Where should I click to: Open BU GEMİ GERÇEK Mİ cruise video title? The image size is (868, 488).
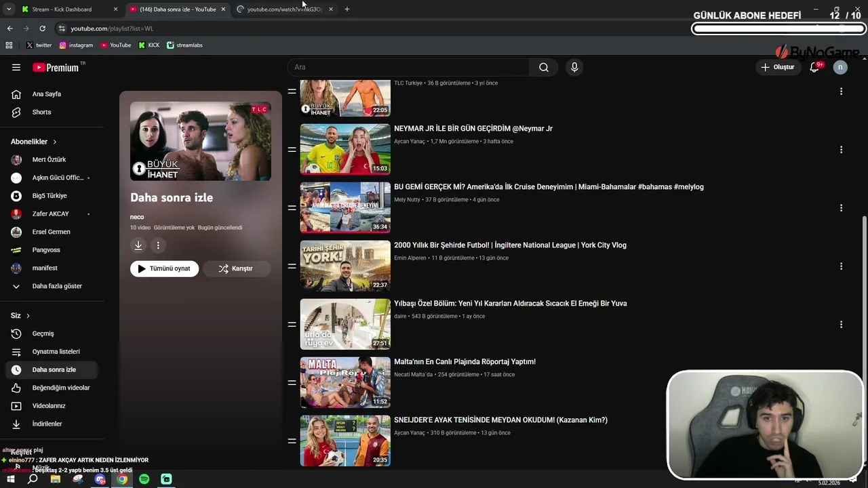pos(549,187)
